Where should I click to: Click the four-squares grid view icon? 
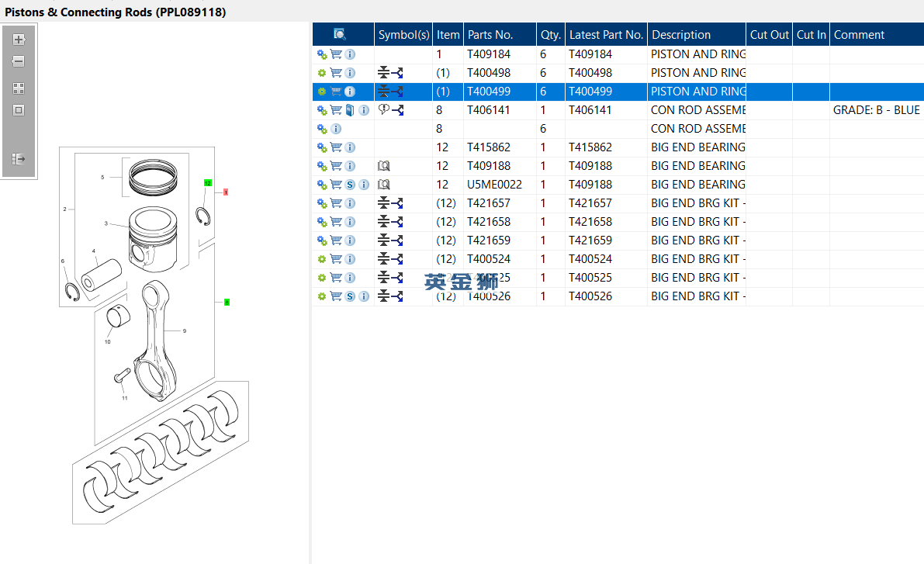coord(19,88)
